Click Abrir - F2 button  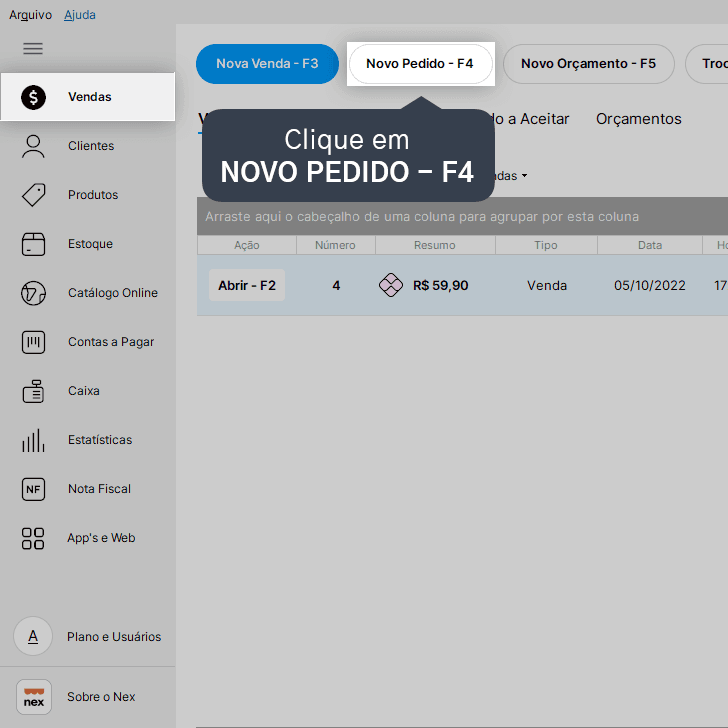coord(247,285)
